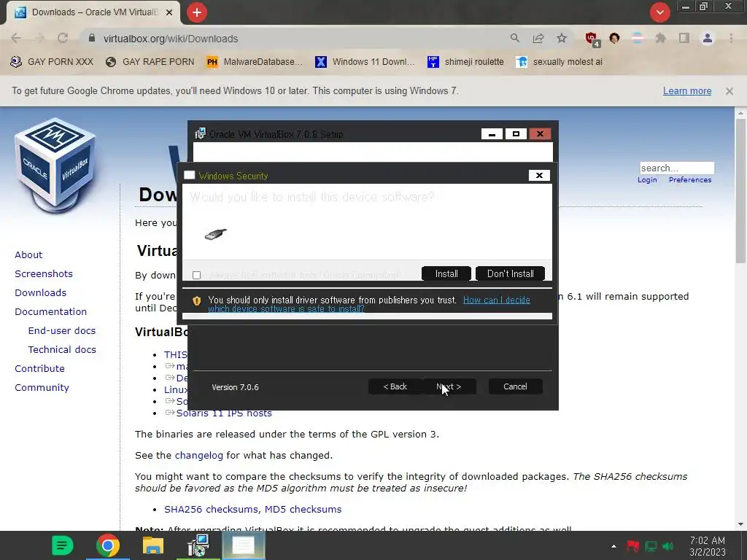The width and height of the screenshot is (747, 560).
Task: Click the Windows Security dialog taskbar item
Action: (244, 545)
